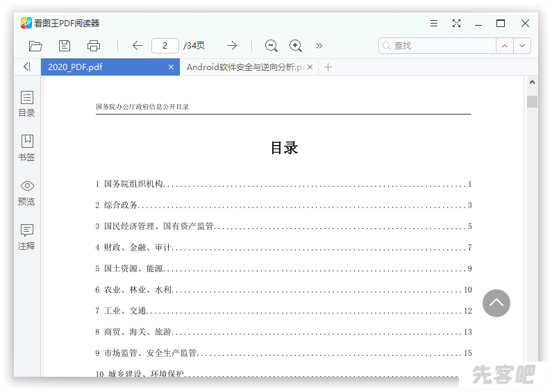The height and width of the screenshot is (392, 552).
Task: Go to the next page with right arrow
Action: (x=232, y=46)
